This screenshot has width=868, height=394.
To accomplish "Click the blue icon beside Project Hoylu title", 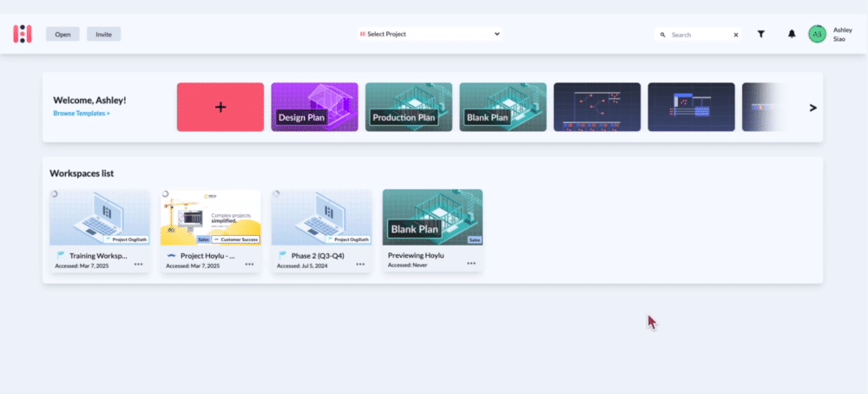I will [171, 256].
